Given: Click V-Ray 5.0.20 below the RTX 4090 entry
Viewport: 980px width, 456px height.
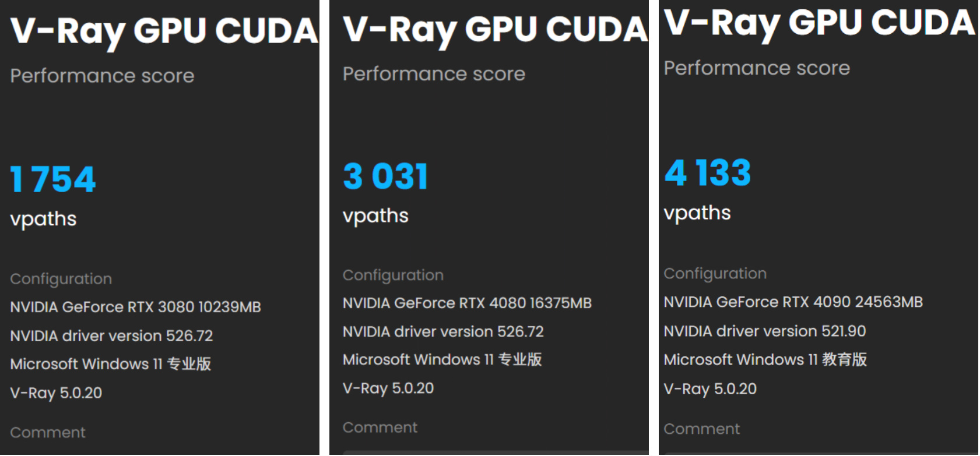Looking at the screenshot, I should [709, 388].
